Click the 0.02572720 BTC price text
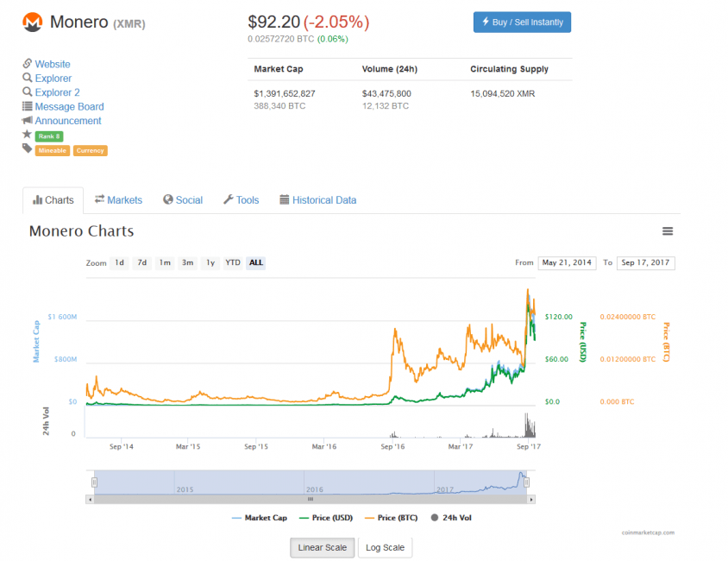Viewport: 728px width, 561px height. tap(281, 39)
